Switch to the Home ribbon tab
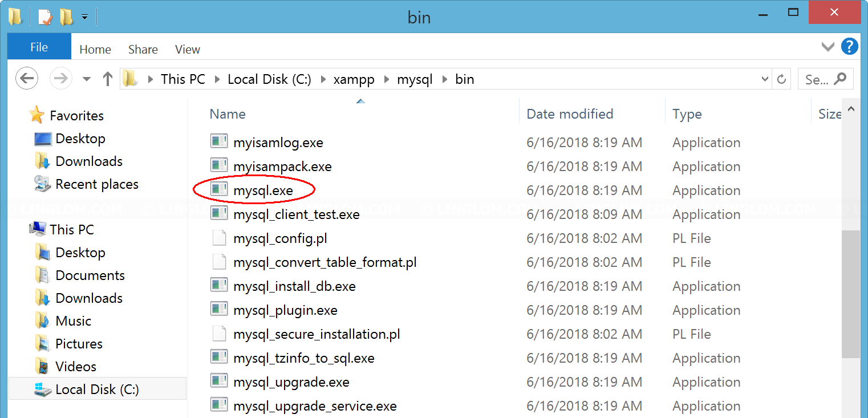The height and width of the screenshot is (418, 868). click(x=95, y=50)
